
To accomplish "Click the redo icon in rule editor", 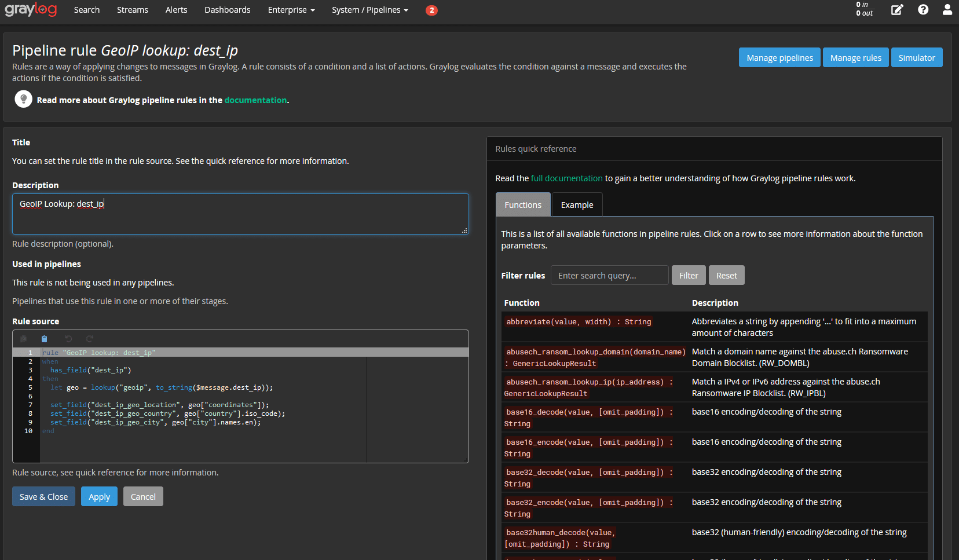I will tap(89, 339).
